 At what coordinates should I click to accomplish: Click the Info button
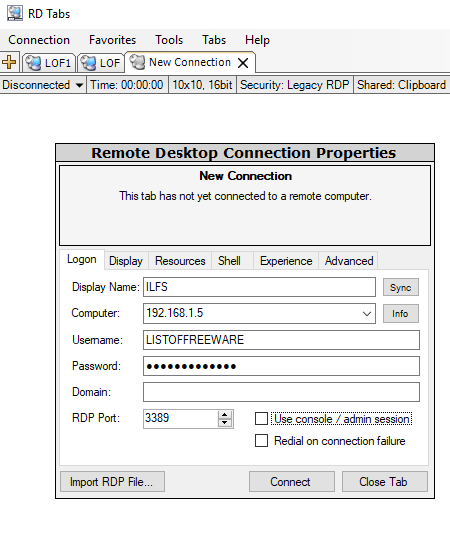[401, 313]
